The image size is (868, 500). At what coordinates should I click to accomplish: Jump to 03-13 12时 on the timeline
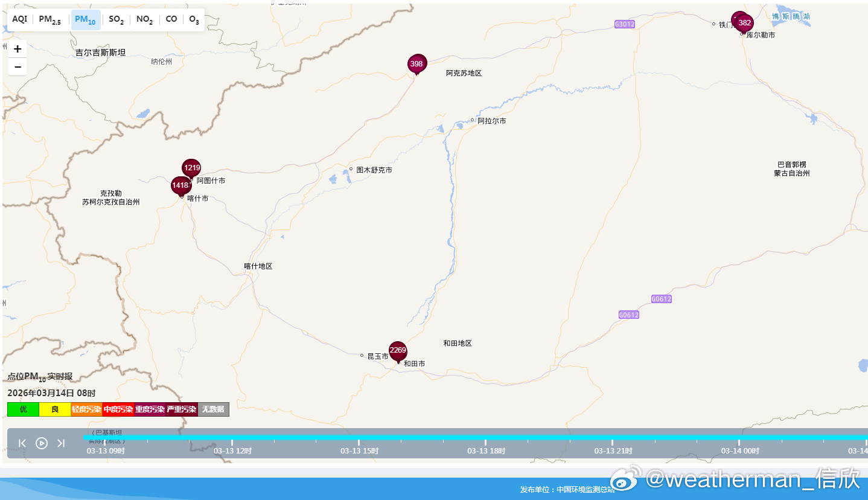coord(232,451)
